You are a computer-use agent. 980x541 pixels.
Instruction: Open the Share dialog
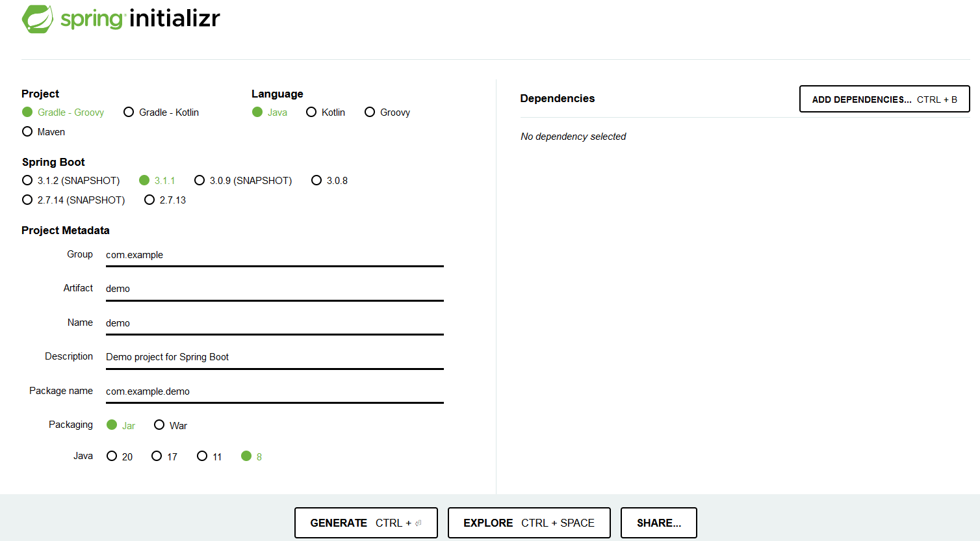pyautogui.click(x=659, y=523)
